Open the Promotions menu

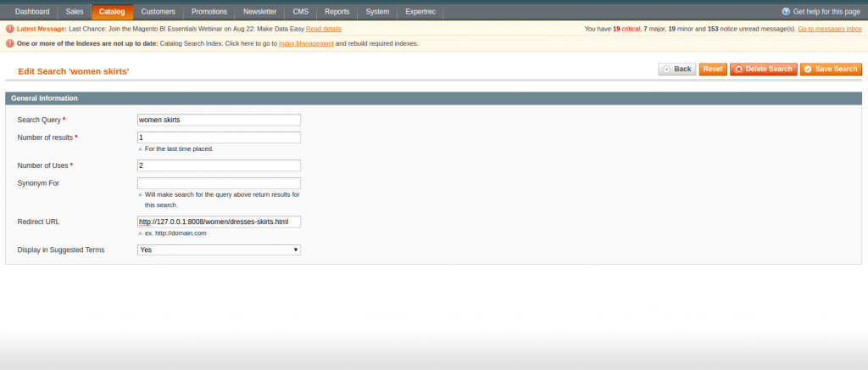(x=209, y=12)
